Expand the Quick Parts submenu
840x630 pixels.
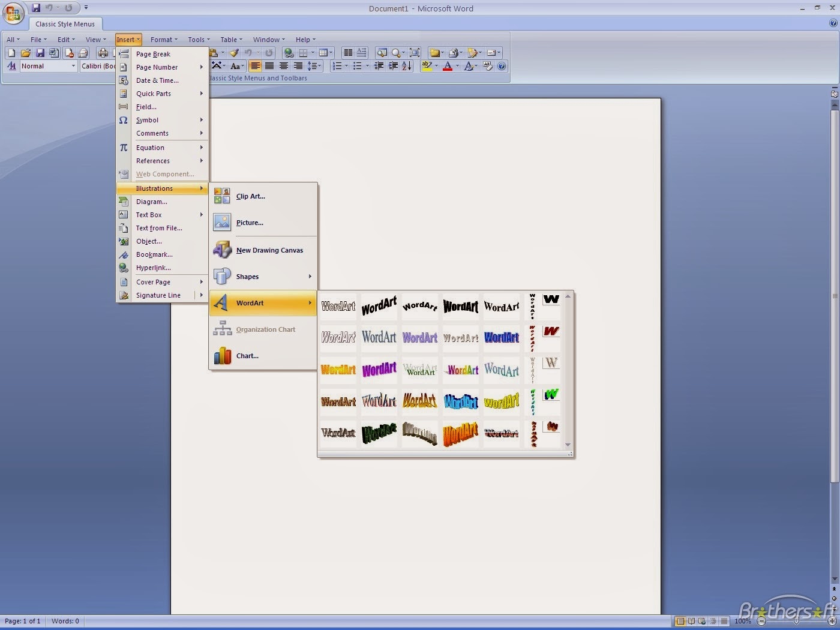(x=162, y=94)
